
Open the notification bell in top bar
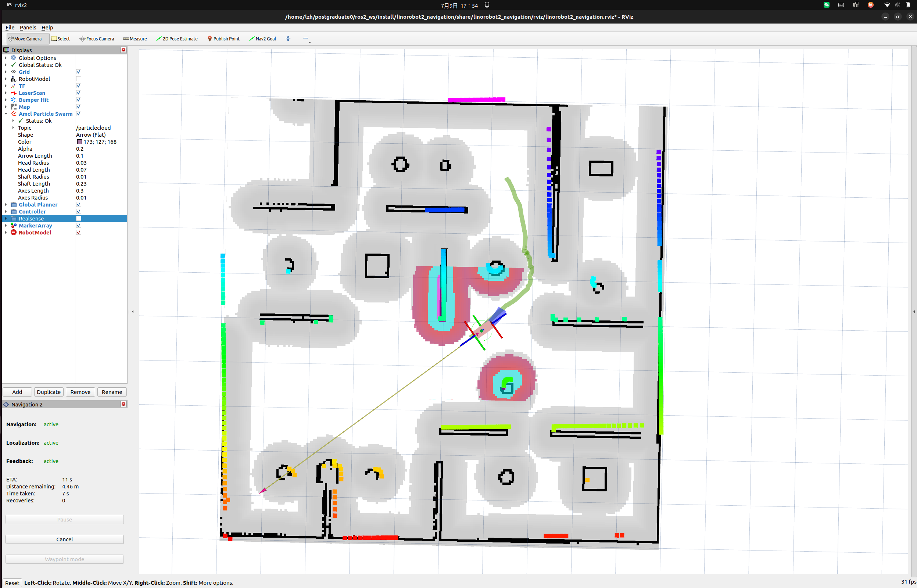point(487,5)
